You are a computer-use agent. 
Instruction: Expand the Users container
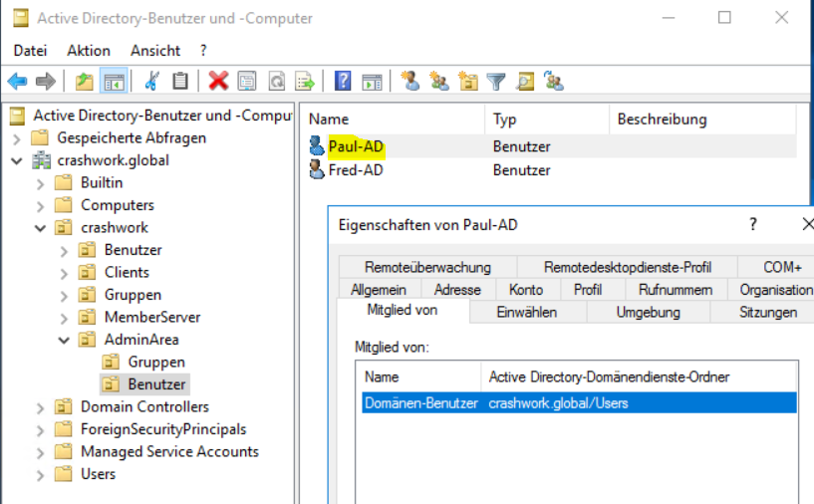pyautogui.click(x=41, y=474)
